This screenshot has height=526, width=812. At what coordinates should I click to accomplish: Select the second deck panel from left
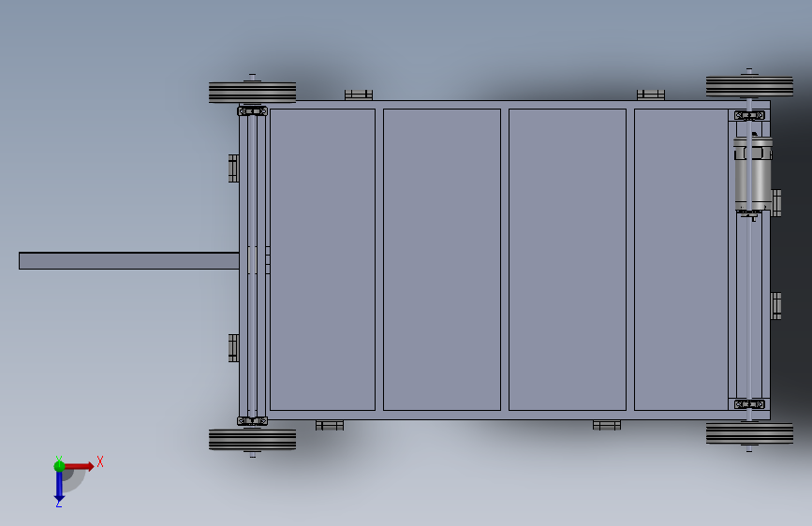(x=442, y=259)
